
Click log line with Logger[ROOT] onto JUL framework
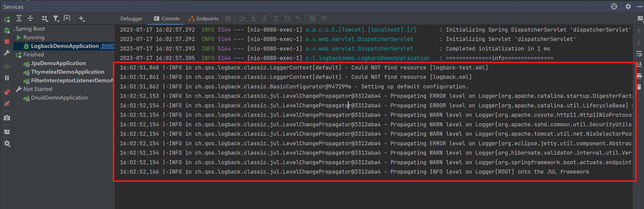[x=354, y=172]
